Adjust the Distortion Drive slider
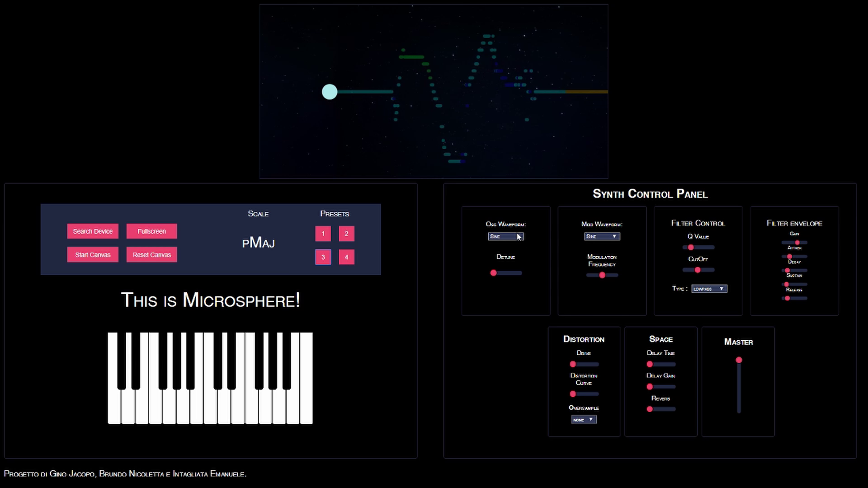The image size is (868, 488). (x=584, y=364)
